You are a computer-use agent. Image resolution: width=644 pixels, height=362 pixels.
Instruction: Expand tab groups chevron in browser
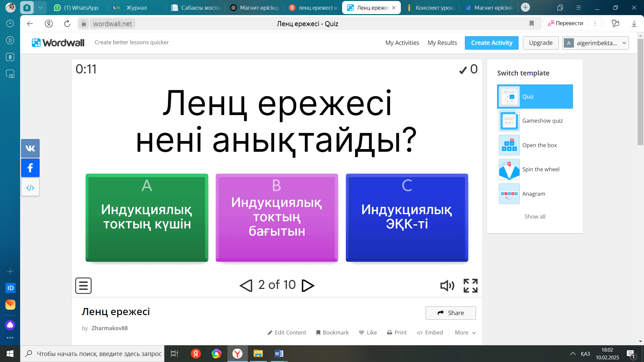(x=40, y=7)
